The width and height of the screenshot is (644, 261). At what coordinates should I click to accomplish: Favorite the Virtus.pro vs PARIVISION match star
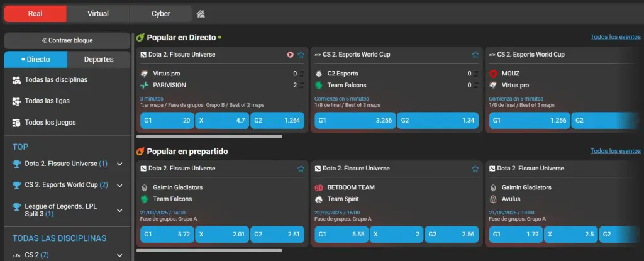tap(301, 55)
